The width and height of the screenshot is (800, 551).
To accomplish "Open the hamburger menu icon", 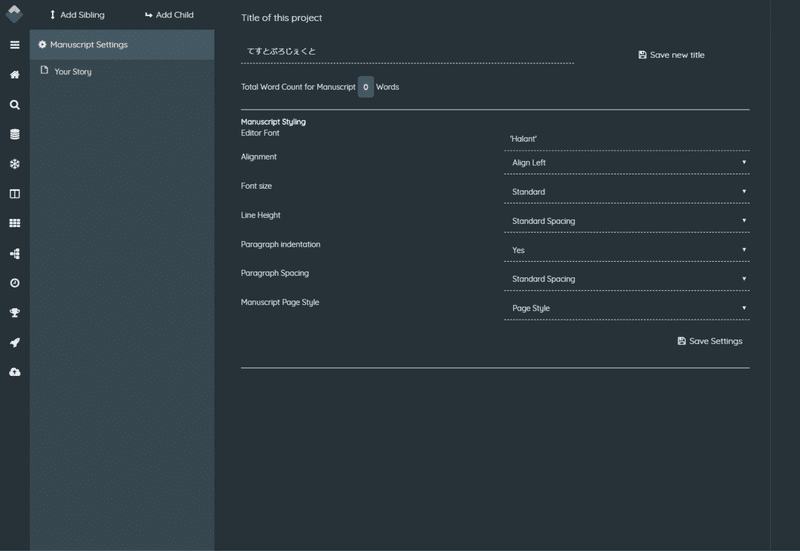I will coord(14,45).
